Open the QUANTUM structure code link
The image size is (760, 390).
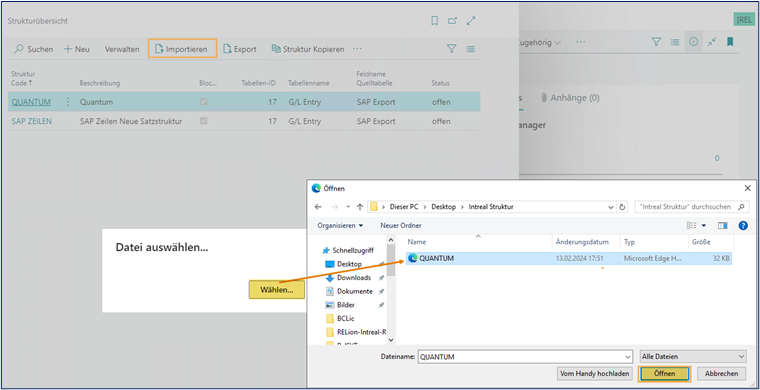pos(31,102)
